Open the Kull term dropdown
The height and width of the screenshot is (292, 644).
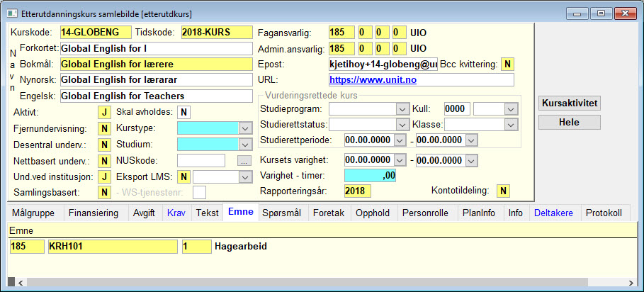510,109
